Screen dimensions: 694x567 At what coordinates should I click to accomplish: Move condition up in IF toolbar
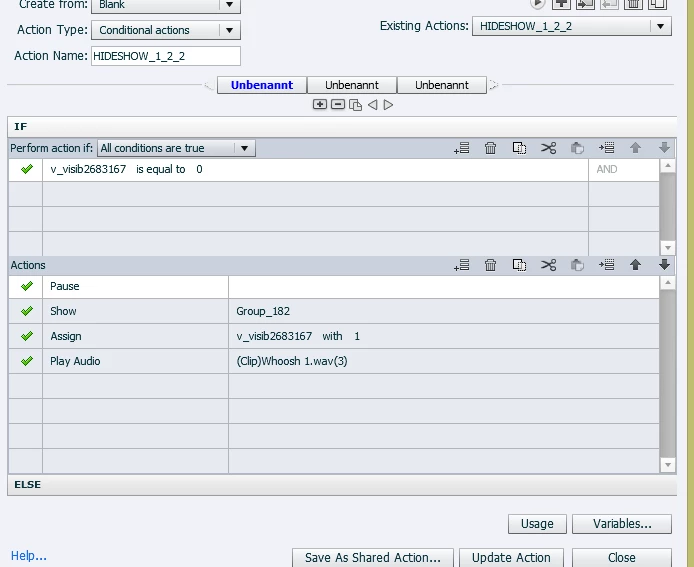click(x=635, y=148)
